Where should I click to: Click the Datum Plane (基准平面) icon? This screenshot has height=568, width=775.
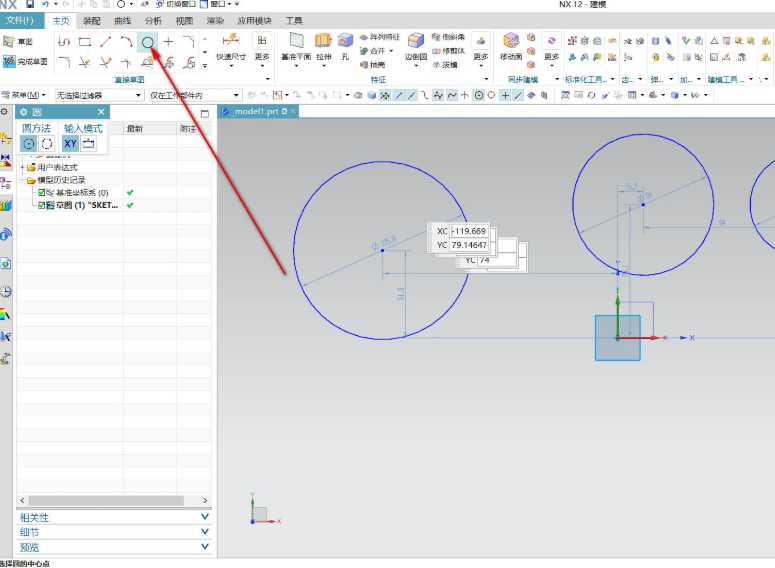[296, 41]
